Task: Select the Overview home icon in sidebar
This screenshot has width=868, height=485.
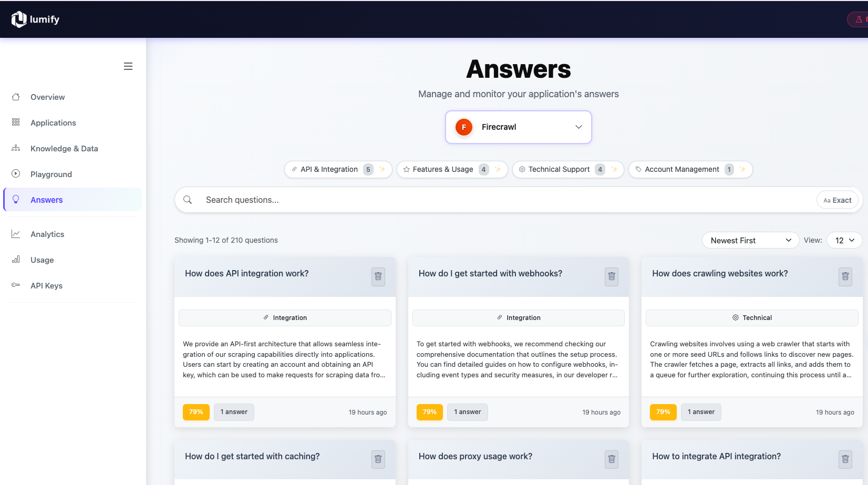Action: pyautogui.click(x=16, y=97)
